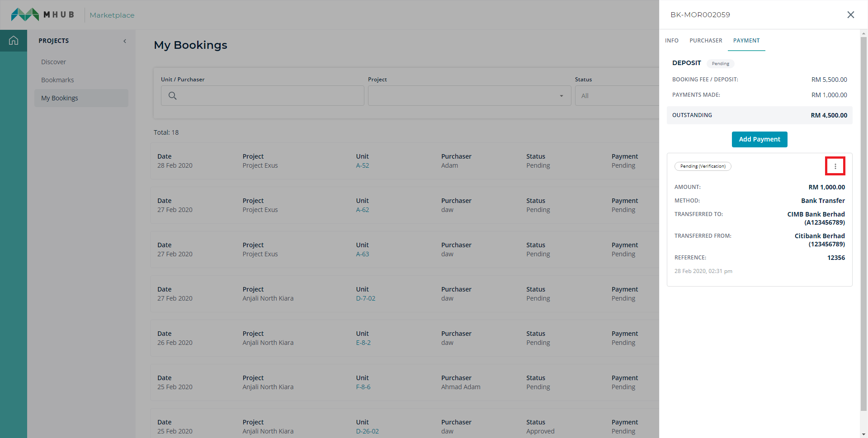868x438 pixels.
Task: Click the Add Payment button
Action: point(759,139)
